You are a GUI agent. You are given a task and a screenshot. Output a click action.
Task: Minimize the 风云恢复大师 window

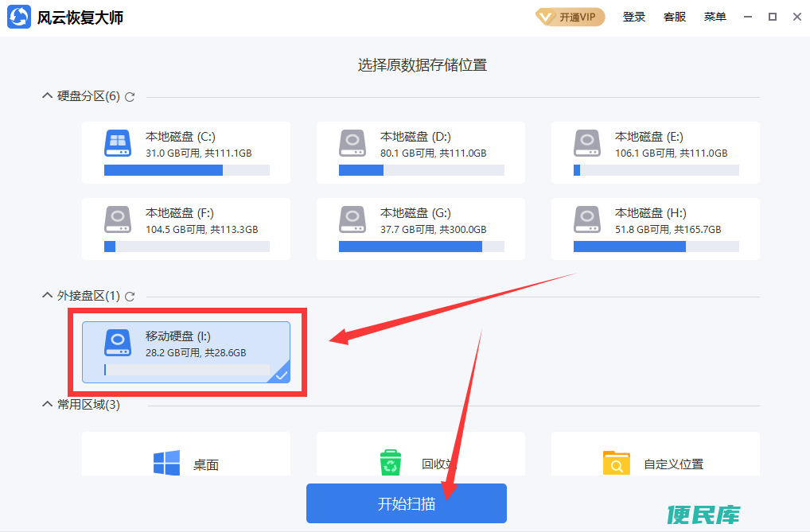tap(747, 17)
